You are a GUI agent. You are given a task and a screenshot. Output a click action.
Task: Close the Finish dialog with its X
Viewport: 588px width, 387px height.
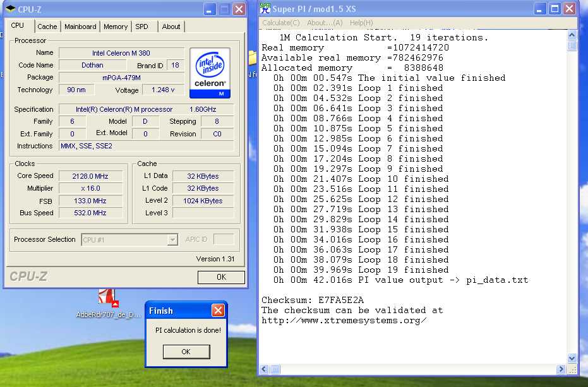(x=218, y=310)
